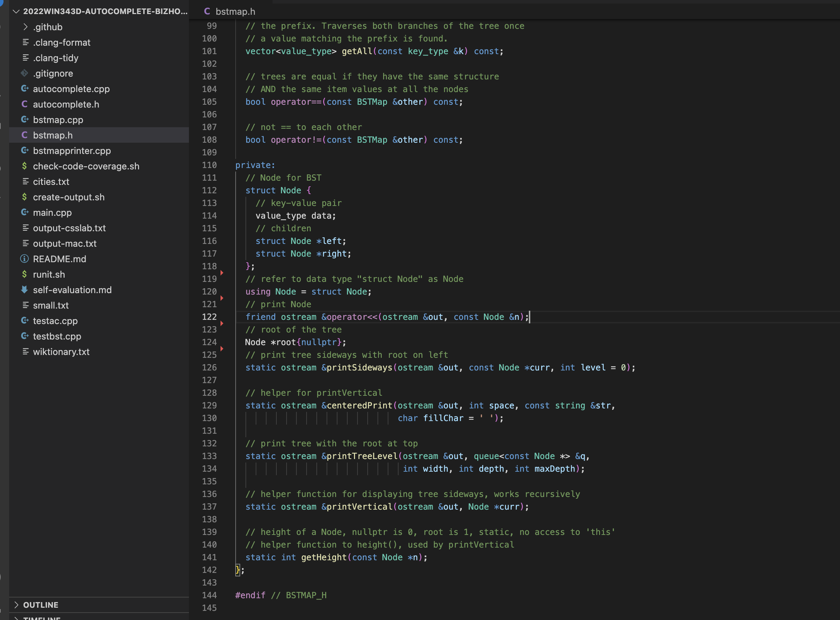Click the C++ icon next to autocomplete.cpp

tap(25, 89)
